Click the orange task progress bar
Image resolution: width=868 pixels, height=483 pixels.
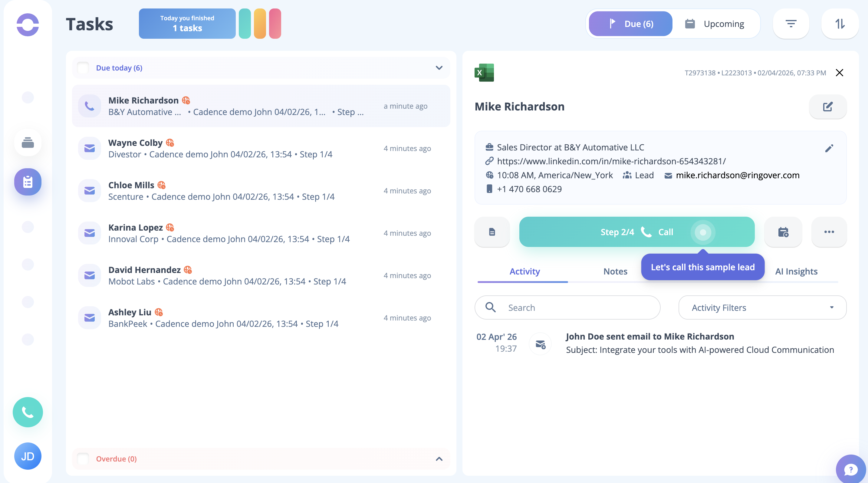tap(260, 24)
